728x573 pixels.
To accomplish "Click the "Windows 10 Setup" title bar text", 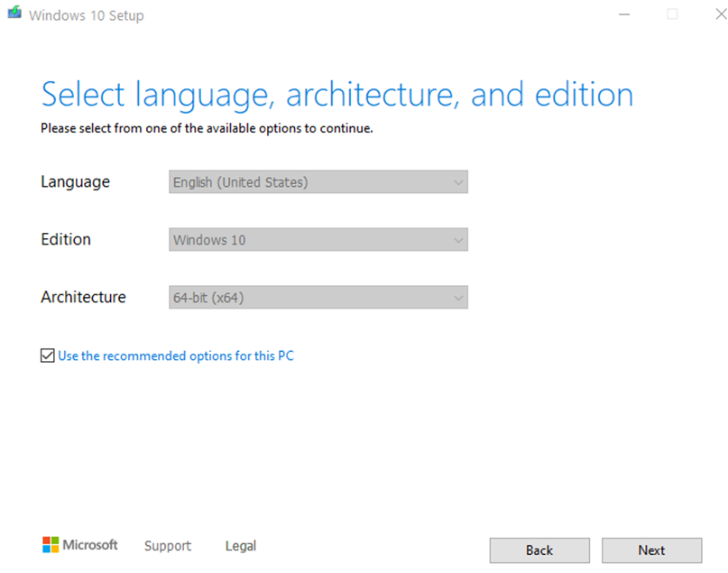I will coord(86,15).
